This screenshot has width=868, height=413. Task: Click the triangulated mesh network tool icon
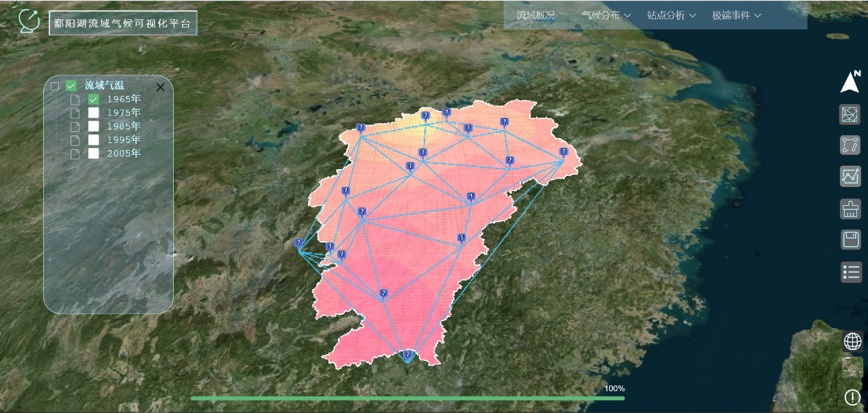[850, 114]
